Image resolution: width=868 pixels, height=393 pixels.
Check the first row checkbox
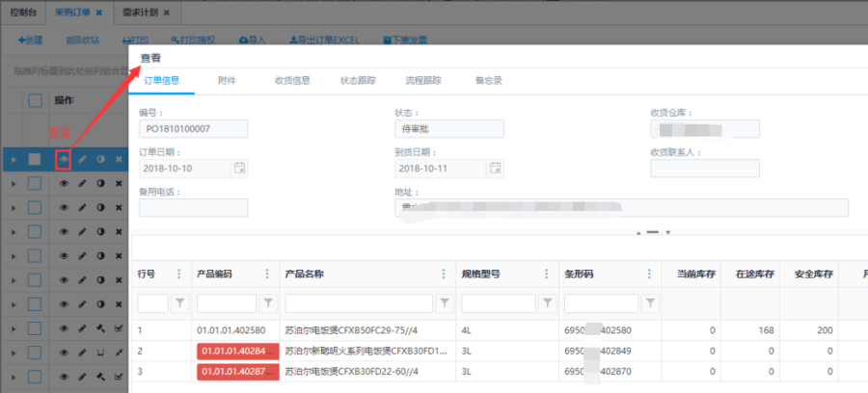tap(35, 159)
